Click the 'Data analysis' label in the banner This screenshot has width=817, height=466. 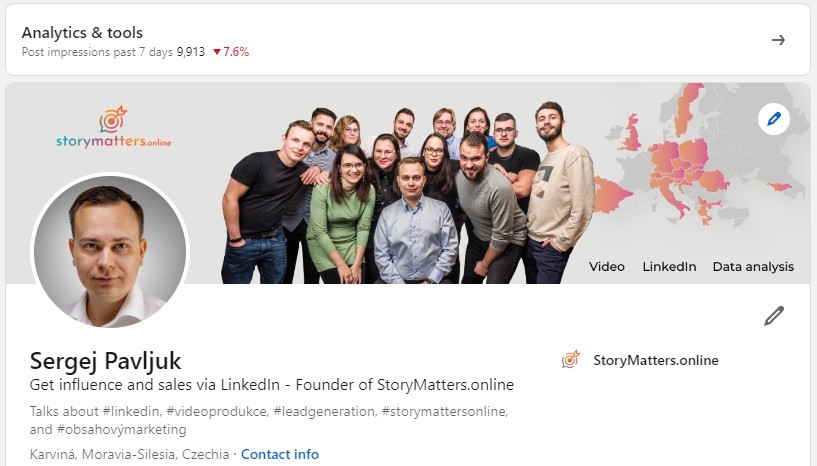click(x=753, y=267)
